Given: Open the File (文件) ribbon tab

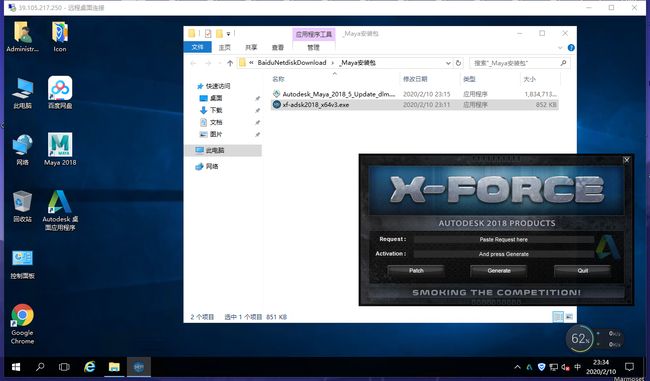Looking at the screenshot, I should [198, 47].
